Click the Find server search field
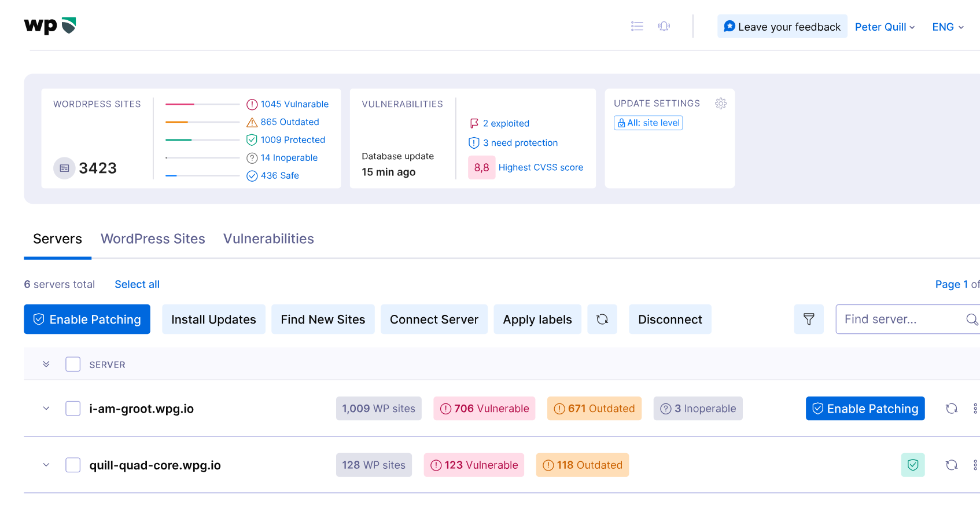The image size is (980, 507). tap(900, 319)
